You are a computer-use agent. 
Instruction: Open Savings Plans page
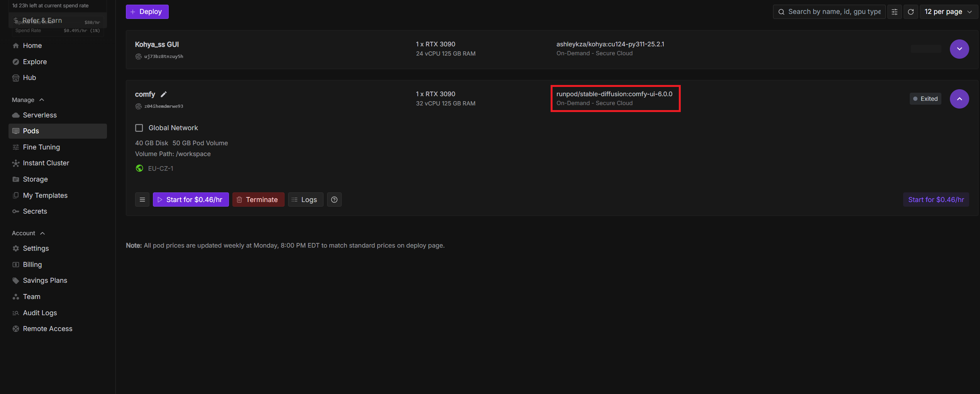pyautogui.click(x=58, y=280)
